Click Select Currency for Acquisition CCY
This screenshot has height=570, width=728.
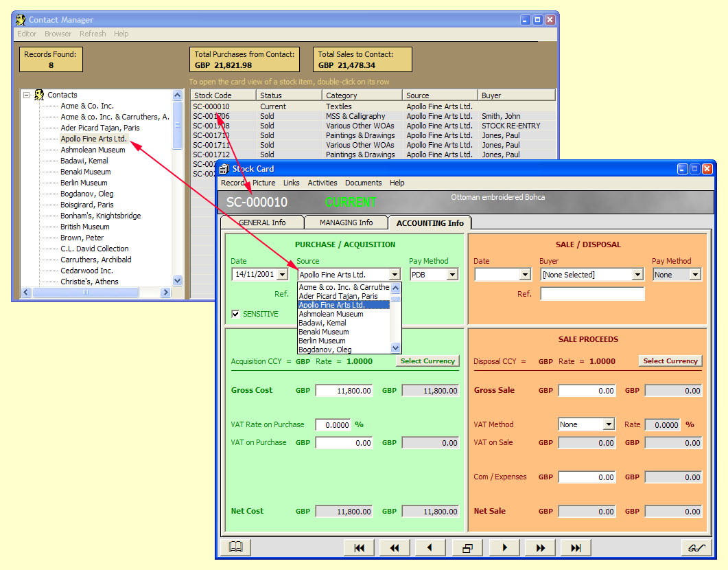pos(427,361)
